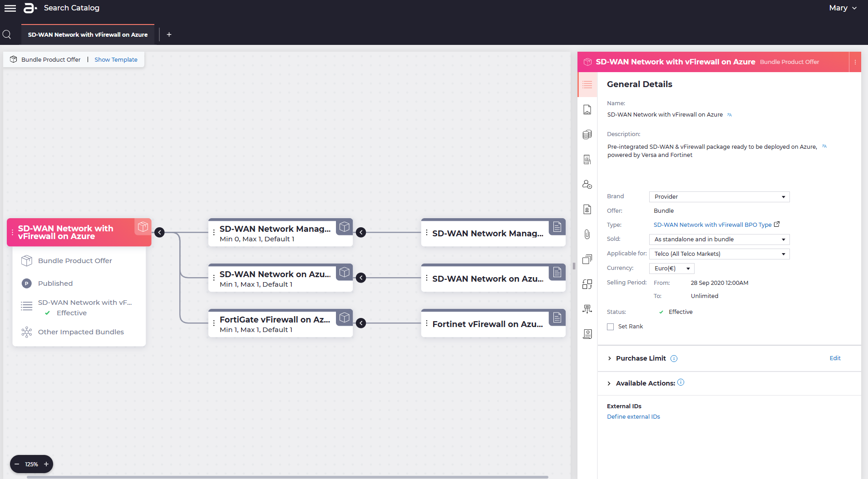This screenshot has height=479, width=868.
Task: Open the coin stack pricing icon
Action: pyautogui.click(x=587, y=135)
